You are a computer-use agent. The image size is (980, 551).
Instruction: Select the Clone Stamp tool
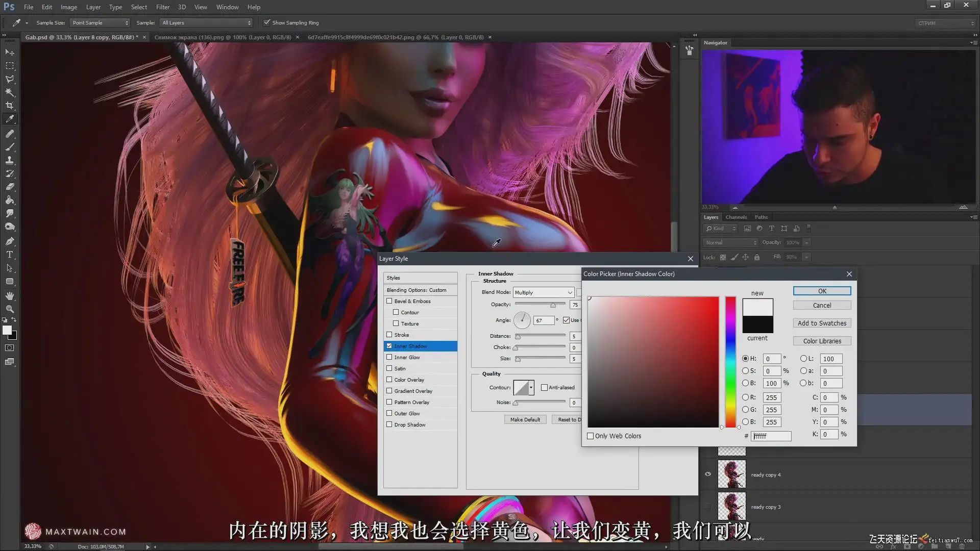coord(10,160)
